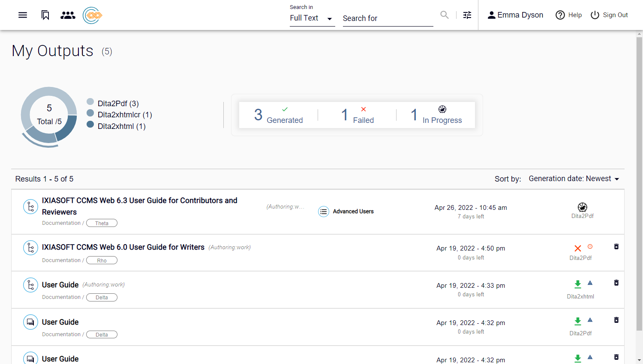Filter by Generated outputs
Image resolution: width=643 pixels, height=364 pixels.
click(279, 115)
